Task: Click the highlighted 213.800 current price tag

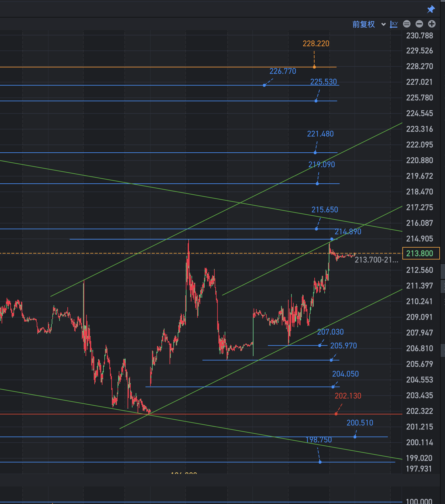Action: (421, 253)
